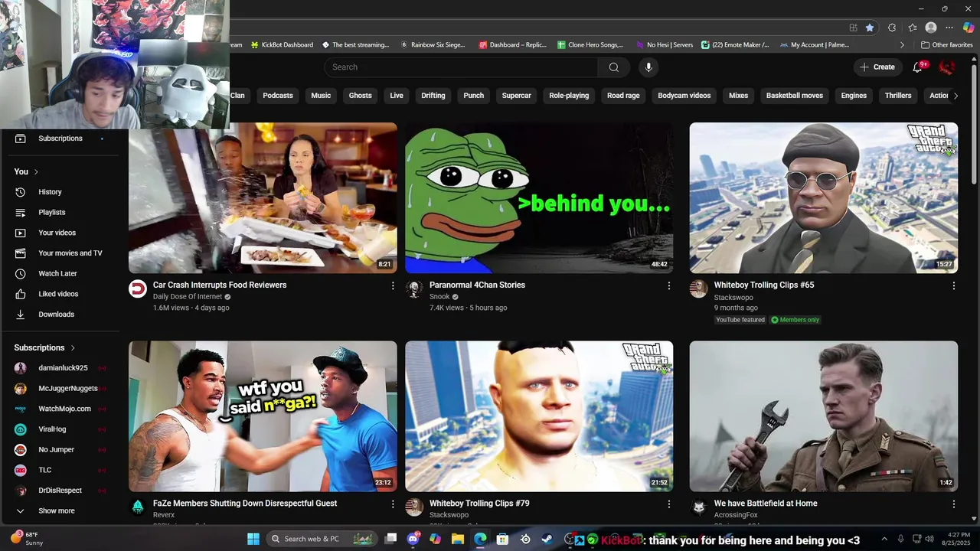Show more bookmarks bar items chevron
The height and width of the screenshot is (551, 980).
[x=902, y=44]
